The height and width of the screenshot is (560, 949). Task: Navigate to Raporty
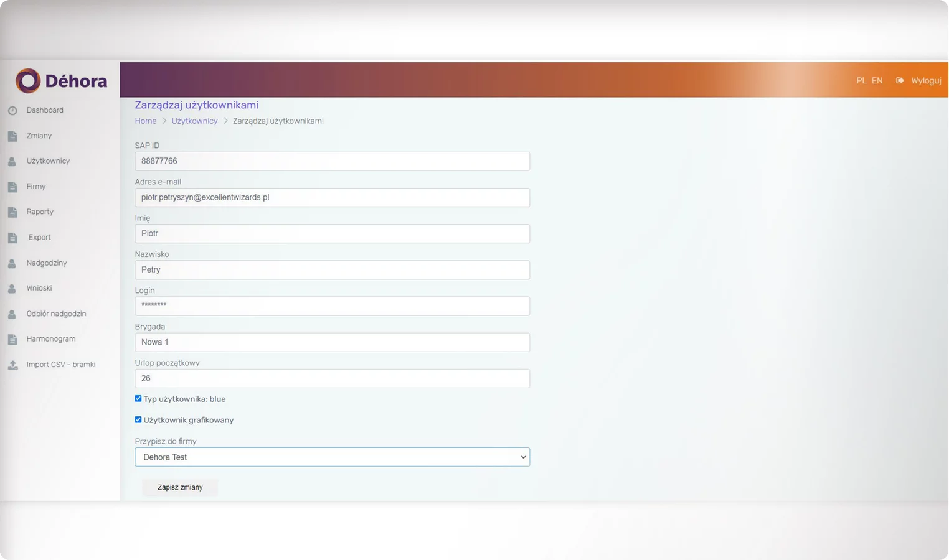click(x=40, y=212)
